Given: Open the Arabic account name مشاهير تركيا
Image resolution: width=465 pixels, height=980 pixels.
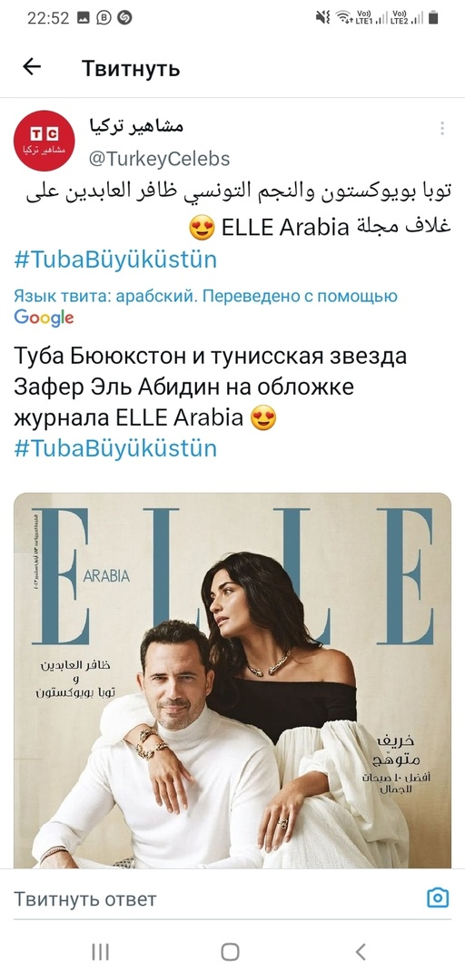Looking at the screenshot, I should 136,127.
